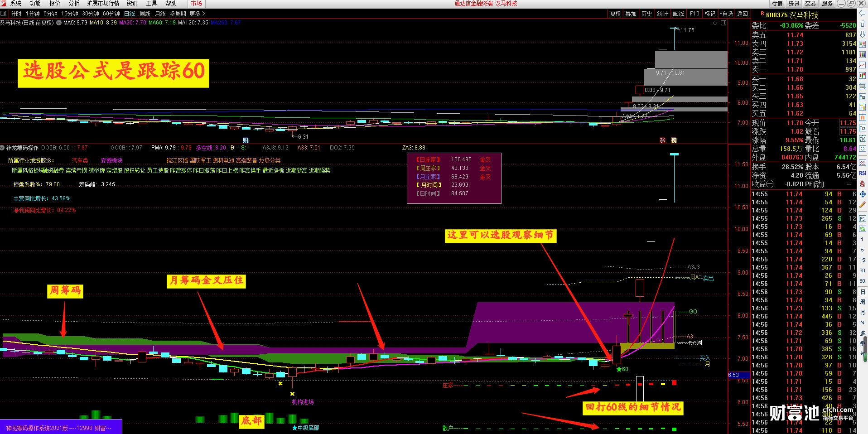Screen dimensions: 868x434
Task: Go to next stock with down arrow icon
Action: click(x=863, y=34)
